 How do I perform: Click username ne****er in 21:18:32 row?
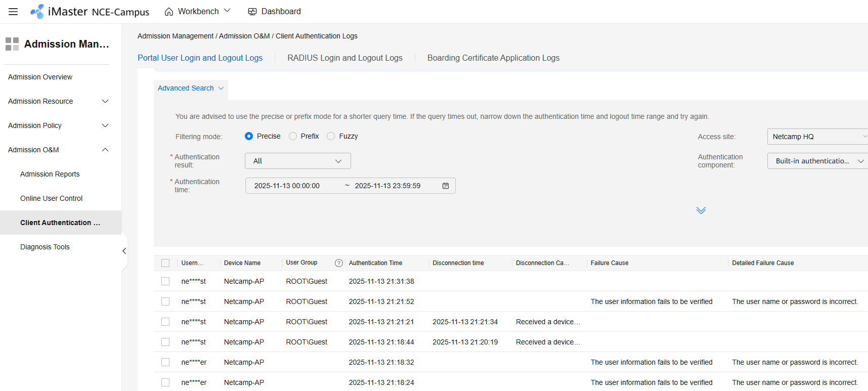pyautogui.click(x=194, y=362)
